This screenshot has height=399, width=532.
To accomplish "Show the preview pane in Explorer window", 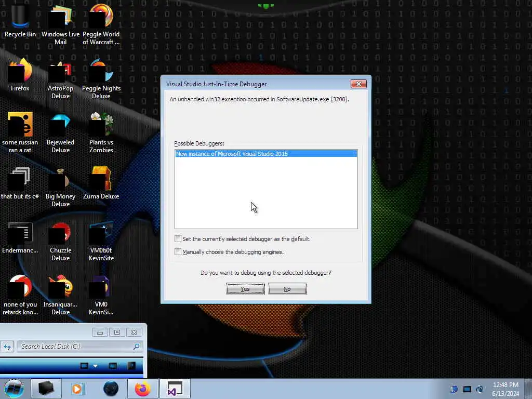I will point(113,365).
